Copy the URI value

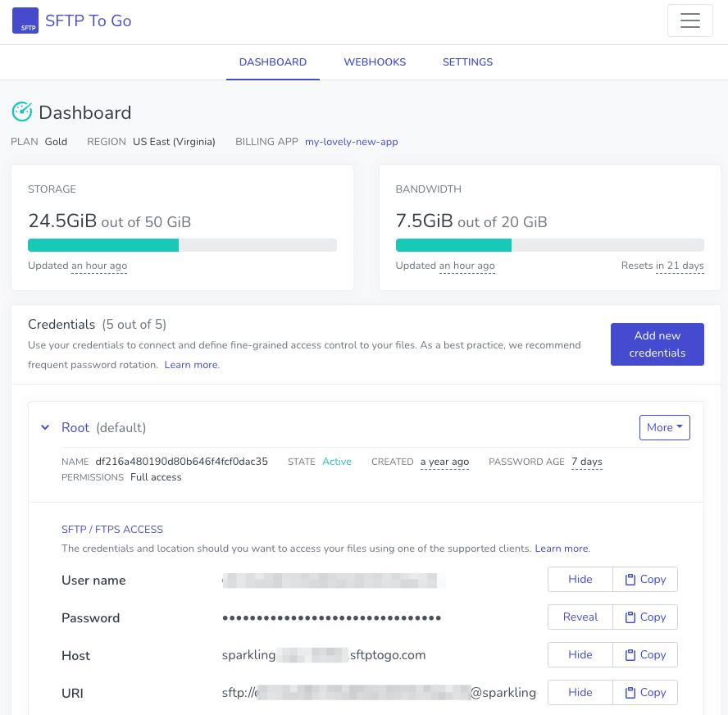(x=645, y=692)
